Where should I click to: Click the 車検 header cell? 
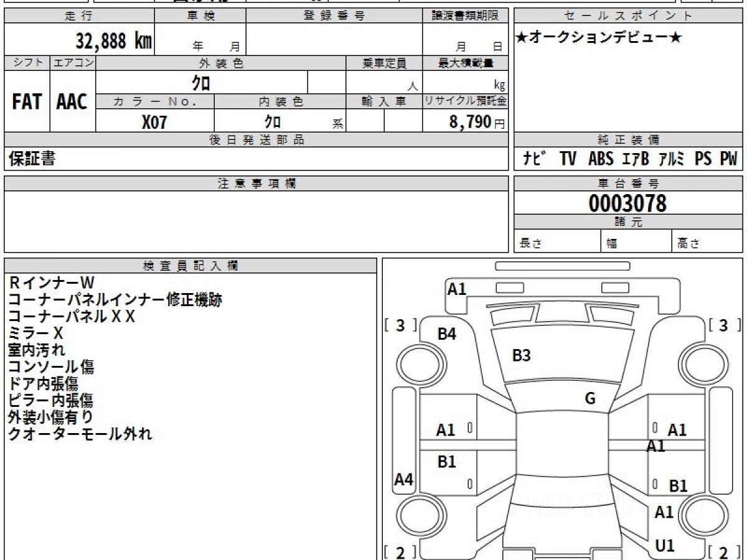[x=200, y=16]
